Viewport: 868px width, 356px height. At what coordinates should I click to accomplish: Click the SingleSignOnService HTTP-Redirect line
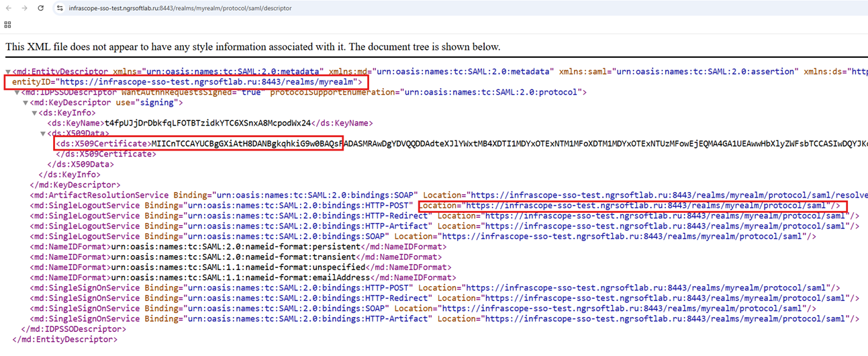(x=444, y=298)
